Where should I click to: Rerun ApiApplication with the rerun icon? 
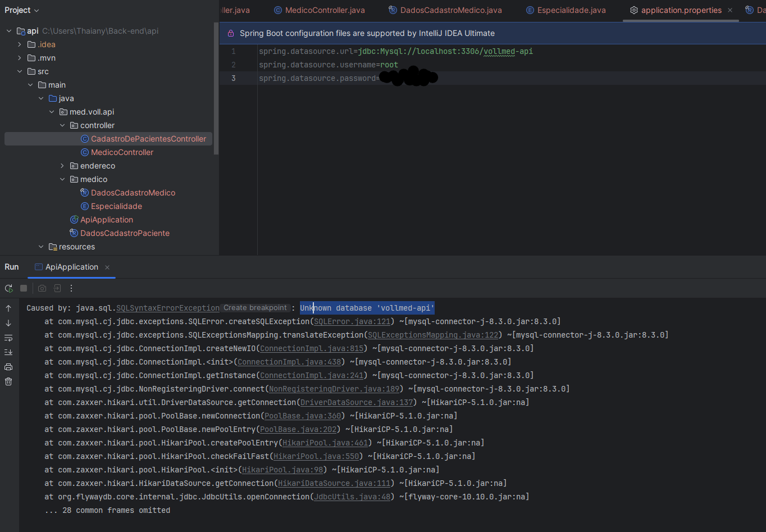[8, 288]
